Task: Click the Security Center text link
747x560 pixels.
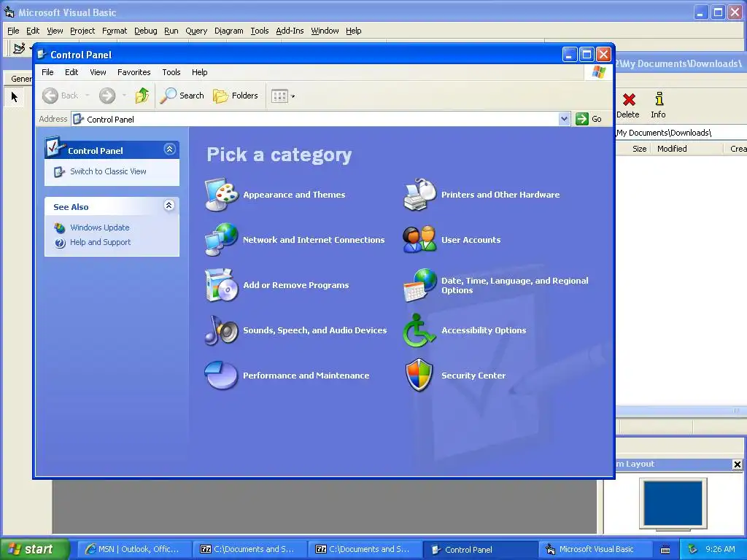Action: (473, 376)
